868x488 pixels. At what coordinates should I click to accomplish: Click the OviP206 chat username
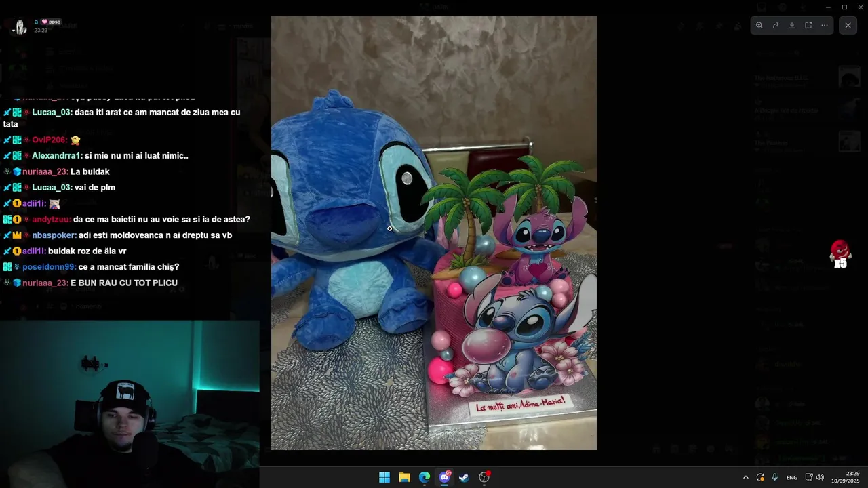(x=50, y=140)
